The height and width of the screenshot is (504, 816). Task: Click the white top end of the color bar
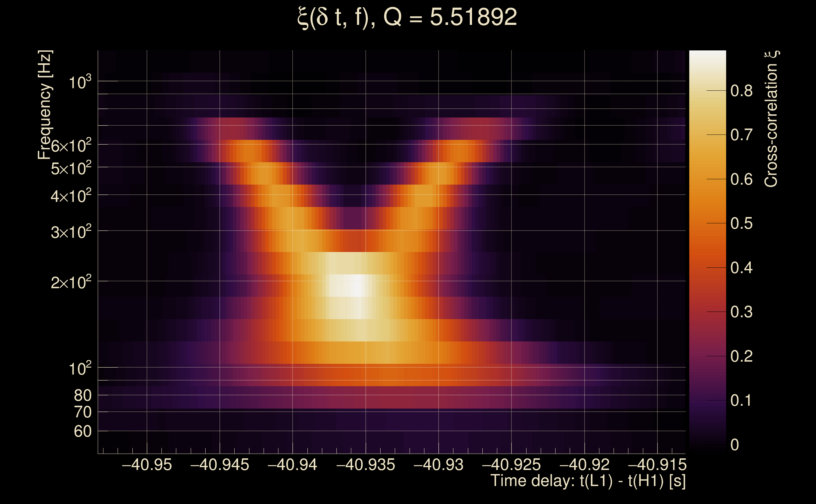pyautogui.click(x=707, y=55)
